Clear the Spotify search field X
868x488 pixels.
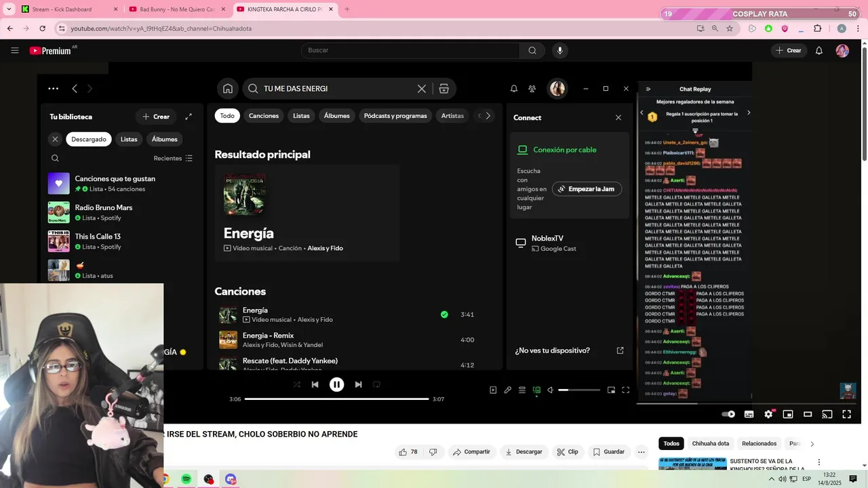click(x=422, y=89)
